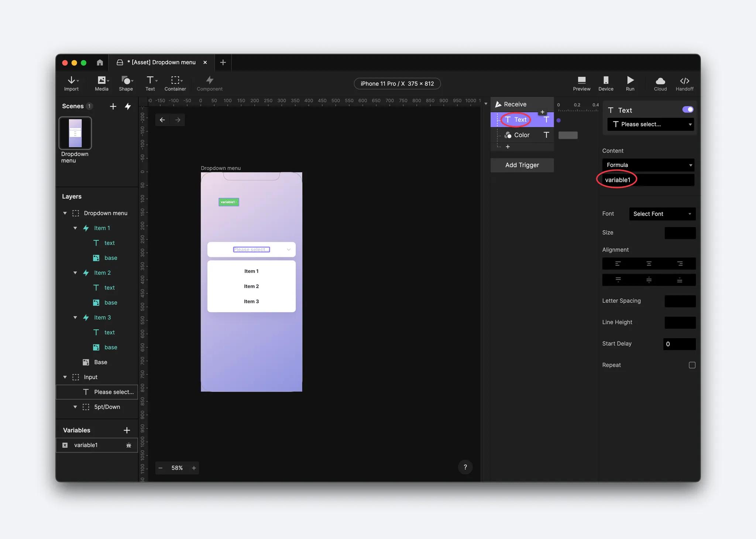Select the Receive trigger

coord(522,104)
